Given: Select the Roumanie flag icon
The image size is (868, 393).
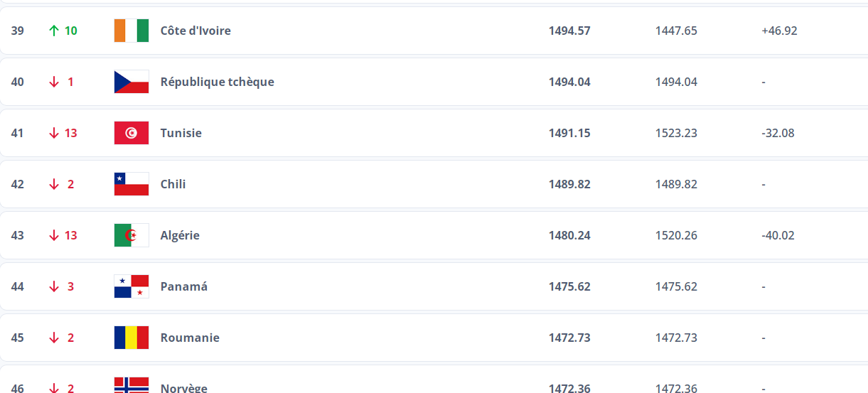Looking at the screenshot, I should pos(132,338).
